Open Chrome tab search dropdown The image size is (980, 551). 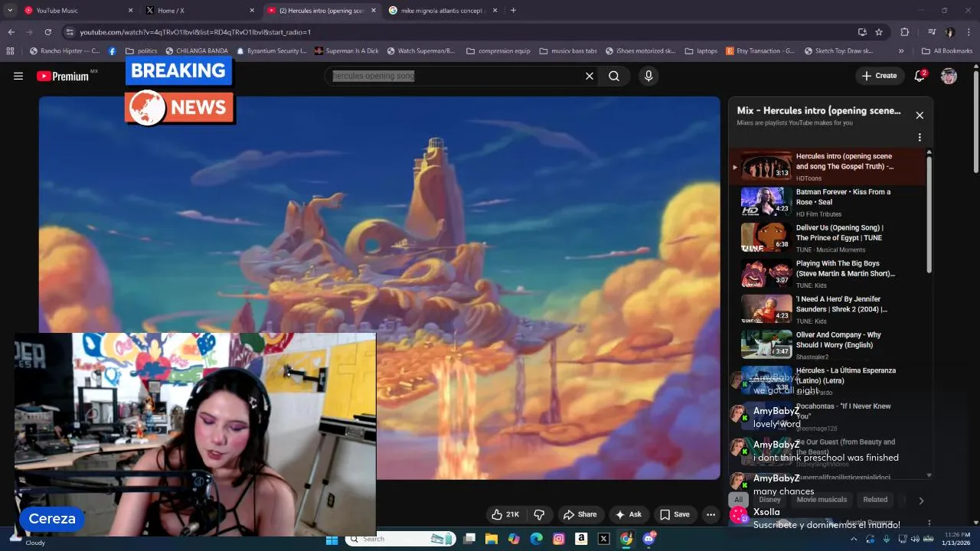[x=10, y=11]
